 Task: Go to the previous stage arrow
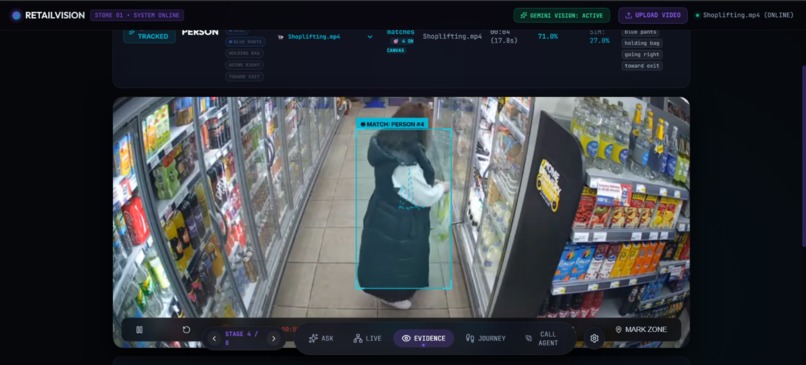pyautogui.click(x=214, y=338)
